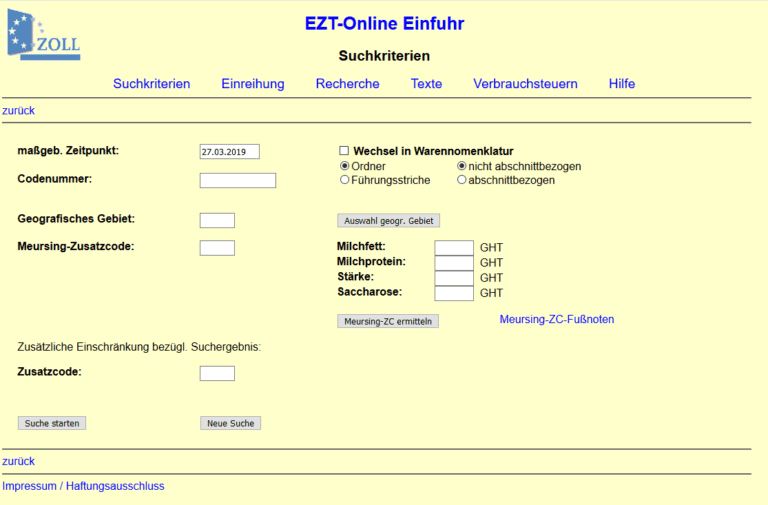
Task: Navigate to Verbrauchsteuern
Action: coord(525,84)
